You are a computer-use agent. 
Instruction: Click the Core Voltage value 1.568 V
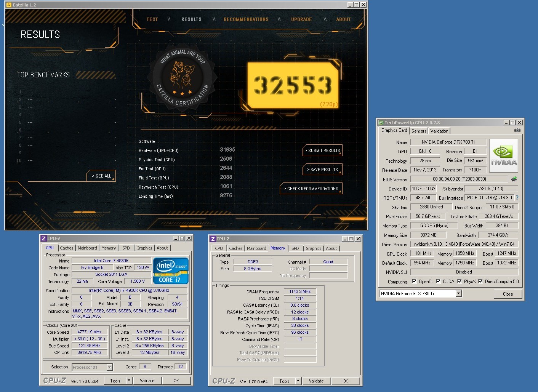[x=138, y=282]
